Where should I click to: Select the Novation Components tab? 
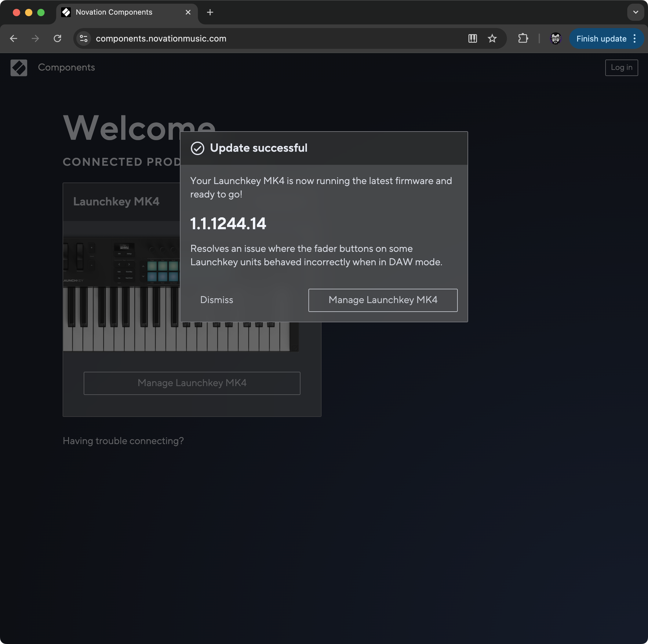(127, 13)
